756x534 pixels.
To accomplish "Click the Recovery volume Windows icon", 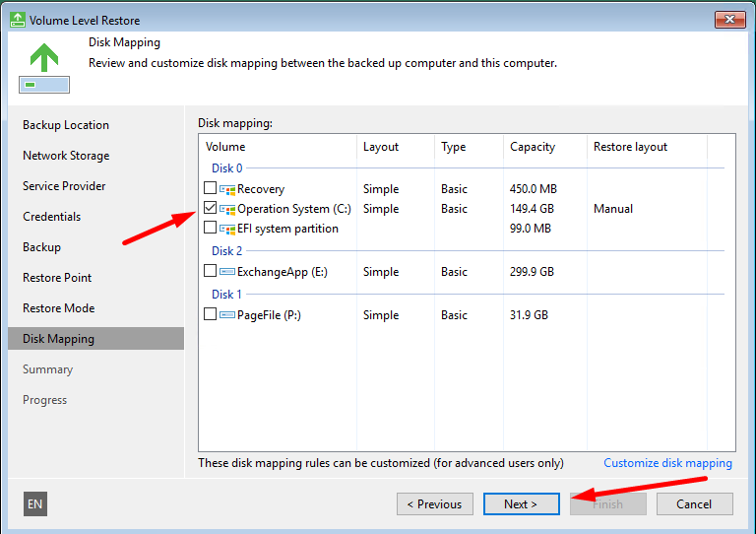I will click(227, 189).
